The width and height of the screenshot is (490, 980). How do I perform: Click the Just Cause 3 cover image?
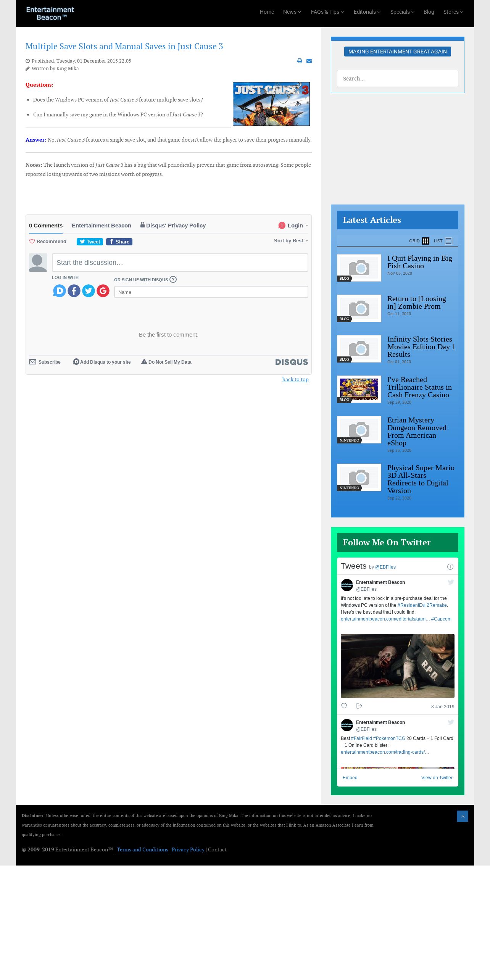pyautogui.click(x=271, y=104)
